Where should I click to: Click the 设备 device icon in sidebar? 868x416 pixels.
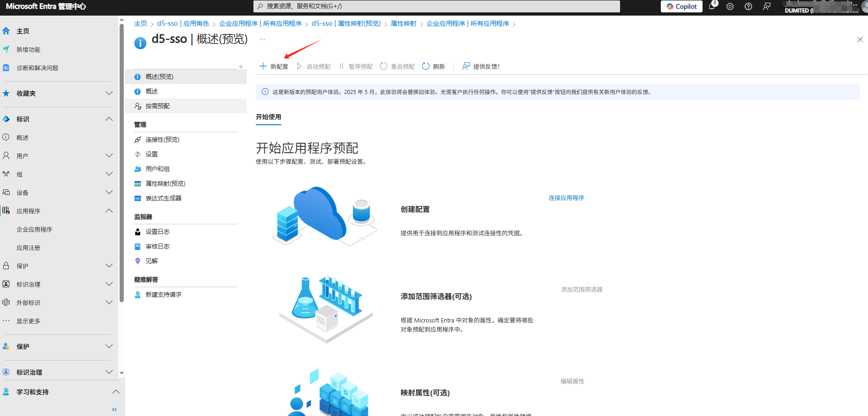tap(6, 193)
